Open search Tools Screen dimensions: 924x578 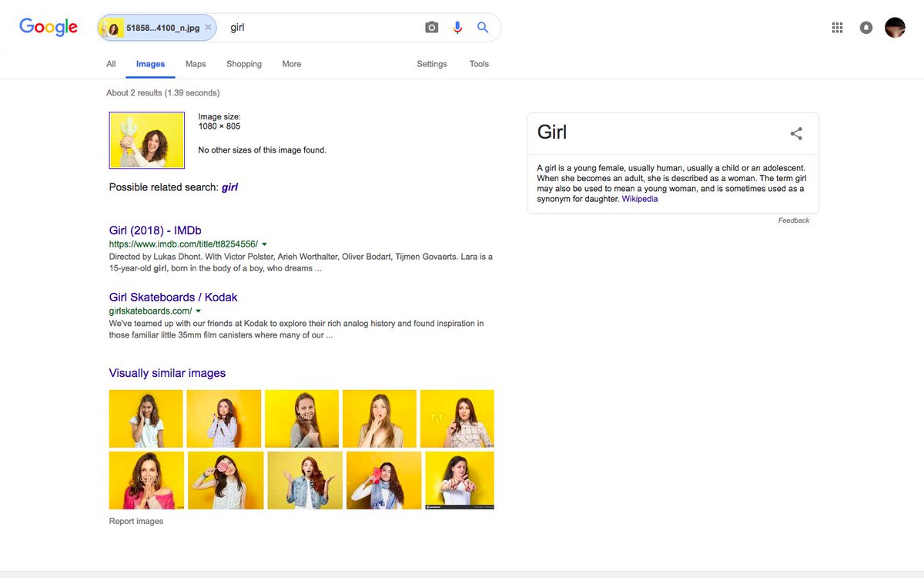coord(479,64)
